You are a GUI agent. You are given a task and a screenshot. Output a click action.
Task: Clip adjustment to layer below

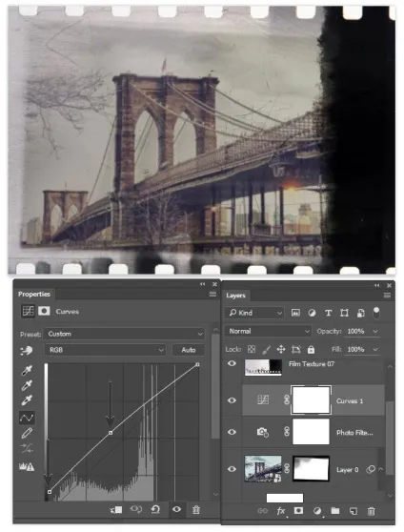pos(116,510)
